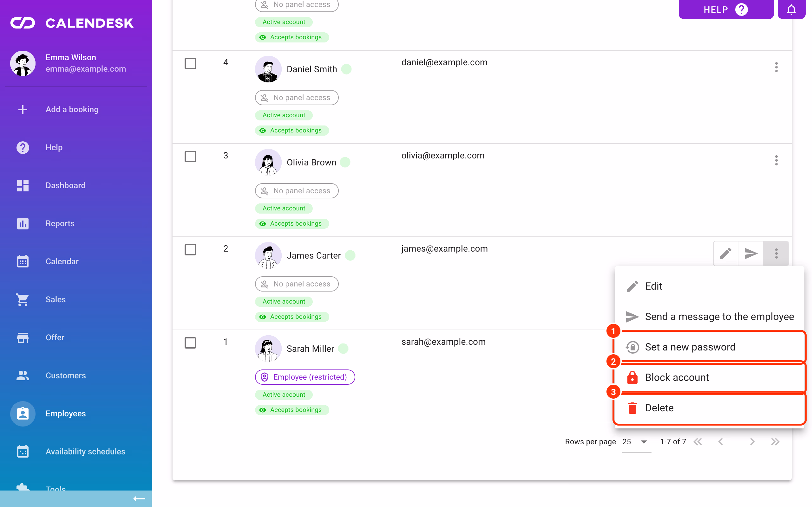Open the rows per page dropdown

tap(636, 442)
